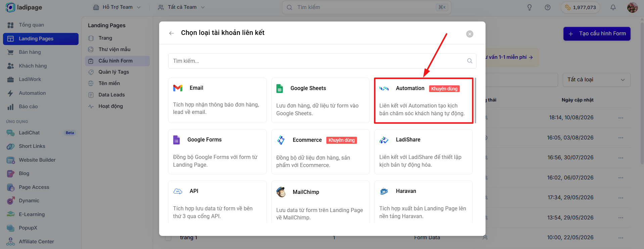This screenshot has width=644, height=249.
Task: Select the Email integration card
Action: pyautogui.click(x=217, y=100)
